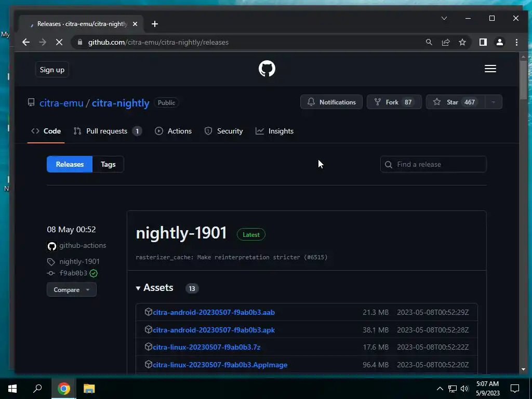The height and width of the screenshot is (399, 532).
Task: Open Chrome side panel icon
Action: tap(483, 42)
